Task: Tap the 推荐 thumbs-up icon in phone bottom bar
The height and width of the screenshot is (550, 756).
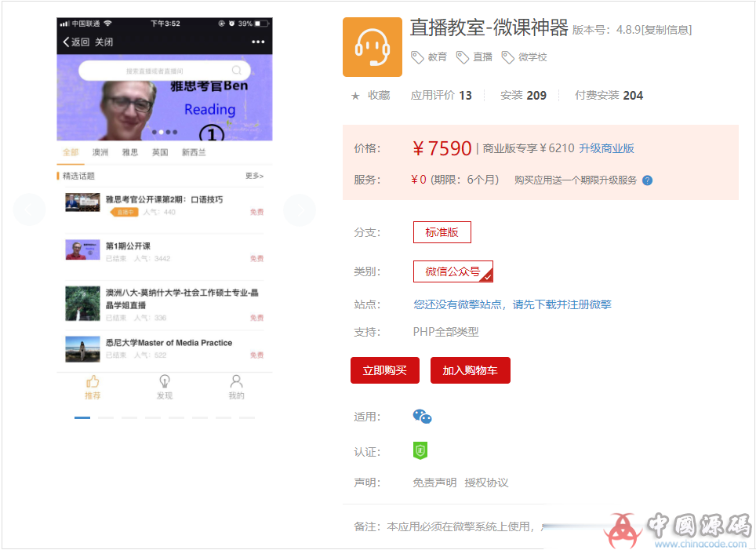Action: click(93, 381)
